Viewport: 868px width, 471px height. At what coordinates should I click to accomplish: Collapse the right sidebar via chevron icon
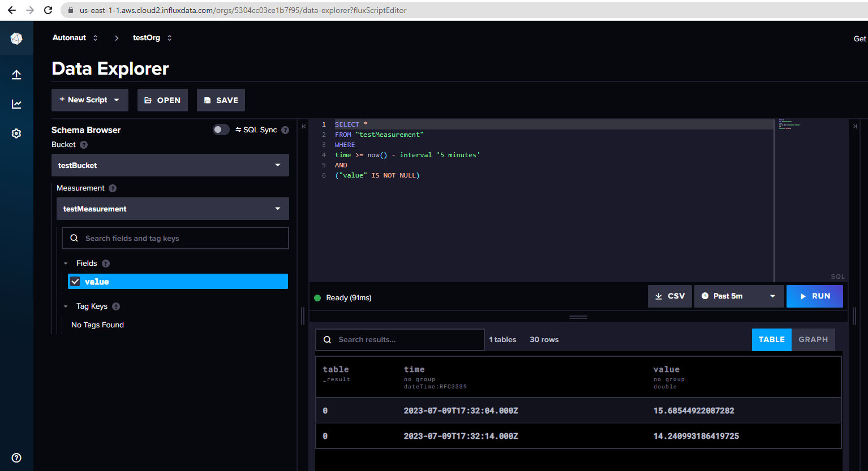pos(856,127)
